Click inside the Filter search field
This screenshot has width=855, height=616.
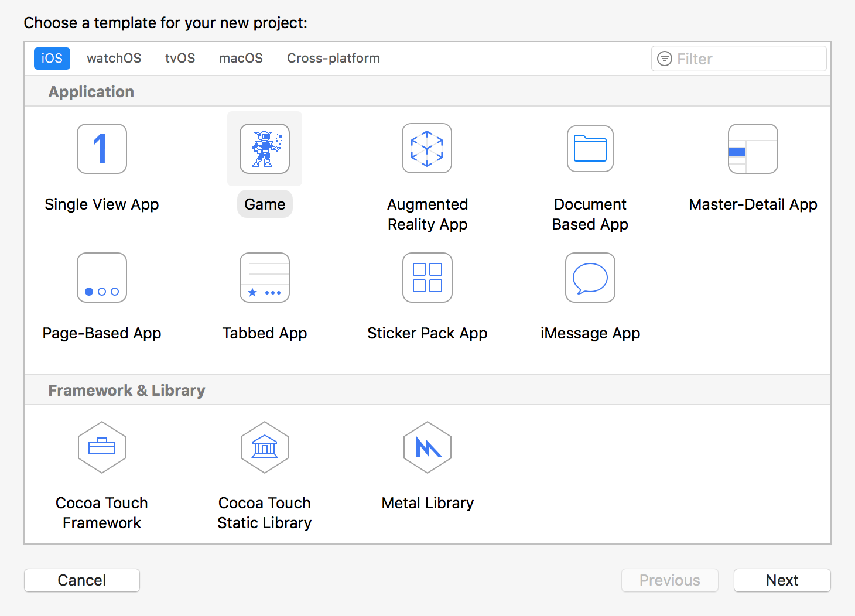coord(738,59)
